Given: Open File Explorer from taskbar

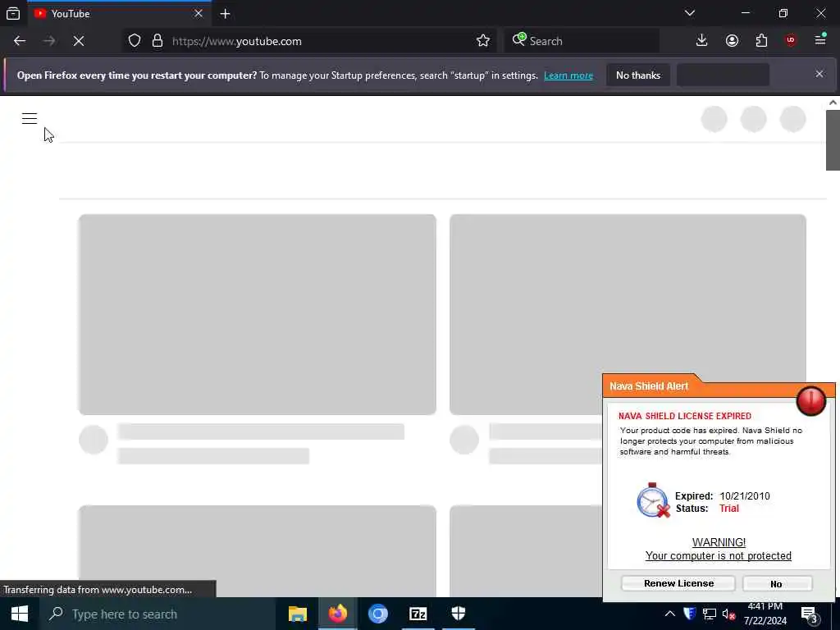Looking at the screenshot, I should [297, 614].
